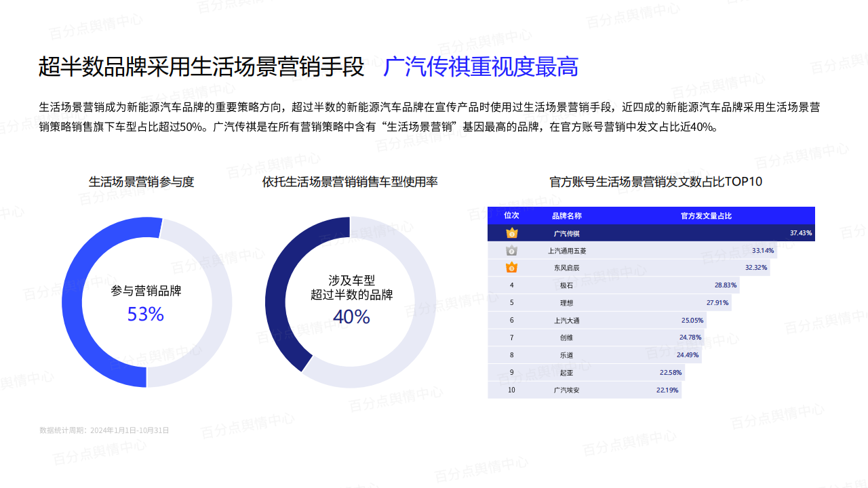The image size is (868, 488).
Task: Click the brand name 广汽埃安
Action: click(x=566, y=390)
